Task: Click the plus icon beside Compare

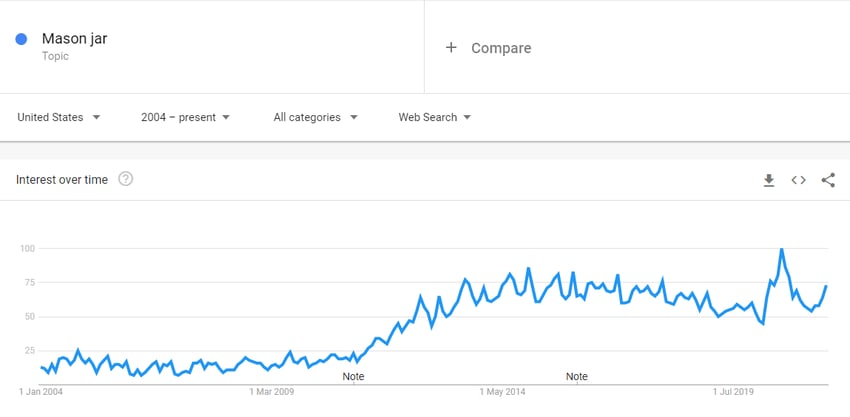Action: pos(451,48)
